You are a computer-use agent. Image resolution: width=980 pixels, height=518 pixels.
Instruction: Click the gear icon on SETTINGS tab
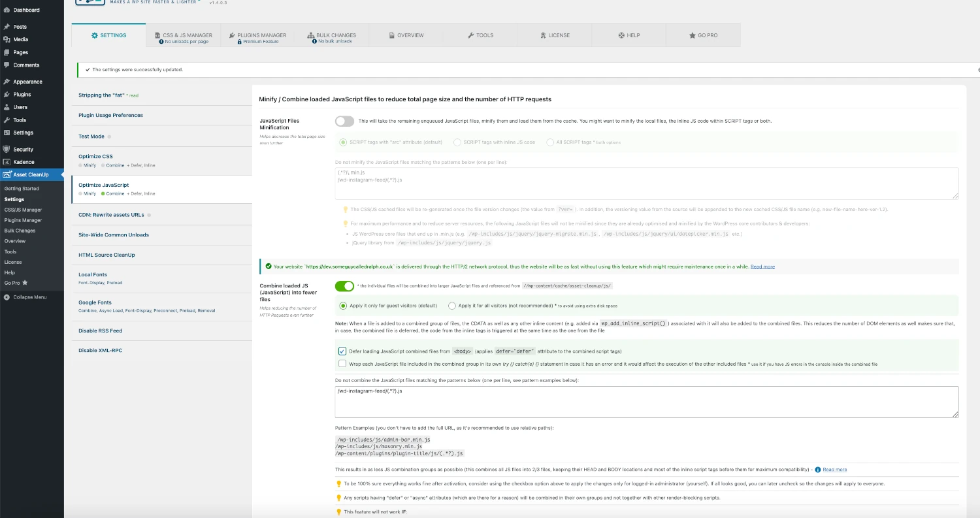95,35
